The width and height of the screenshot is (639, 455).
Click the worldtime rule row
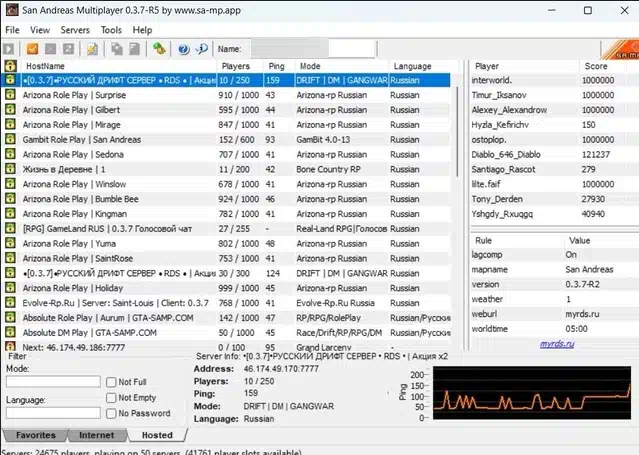[555, 329]
